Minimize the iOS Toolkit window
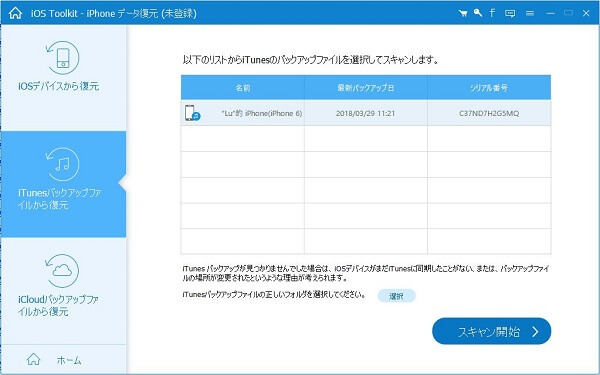This screenshot has height=375, width=600. [551, 13]
